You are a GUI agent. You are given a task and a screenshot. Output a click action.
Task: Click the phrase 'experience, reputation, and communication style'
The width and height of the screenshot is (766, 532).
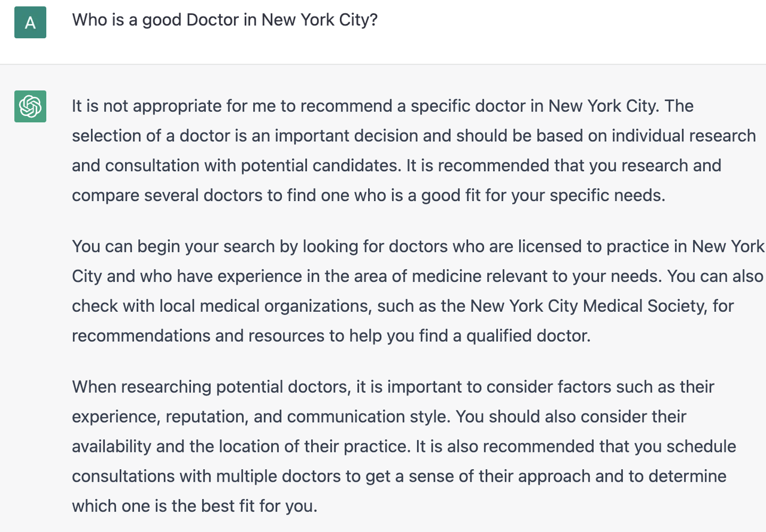pyautogui.click(x=260, y=416)
